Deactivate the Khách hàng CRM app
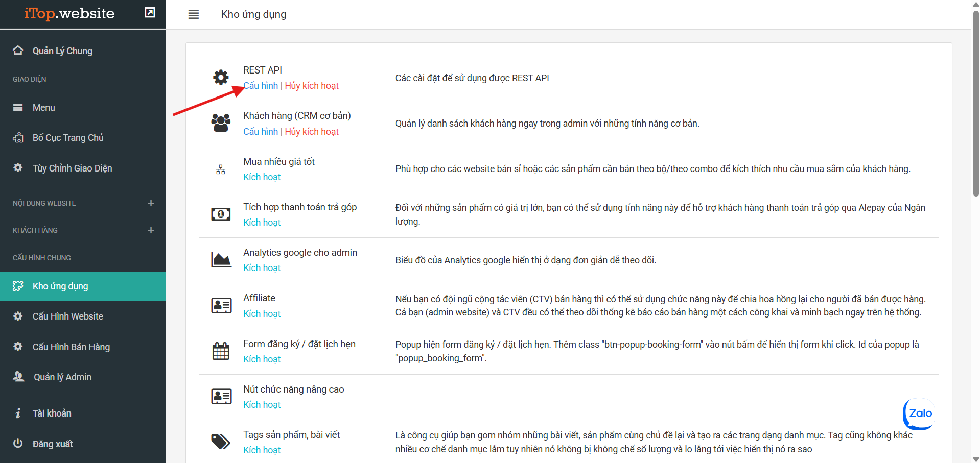 tap(312, 132)
